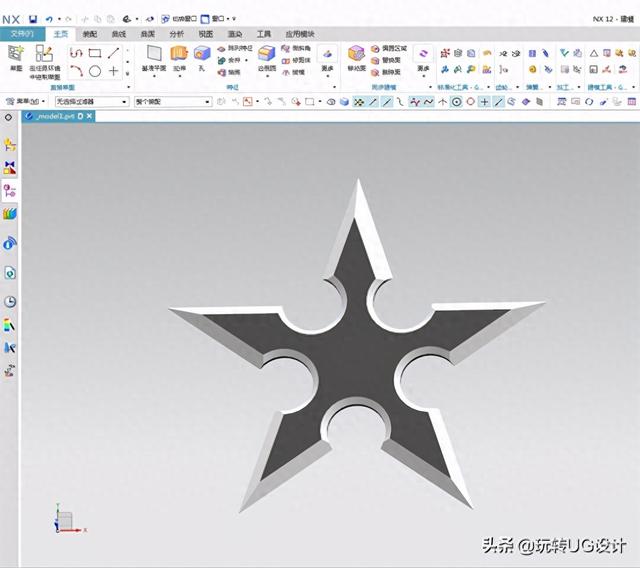640x568 pixels.
Task: Expand the Undo history dropdown arrow
Action: pos(59,19)
